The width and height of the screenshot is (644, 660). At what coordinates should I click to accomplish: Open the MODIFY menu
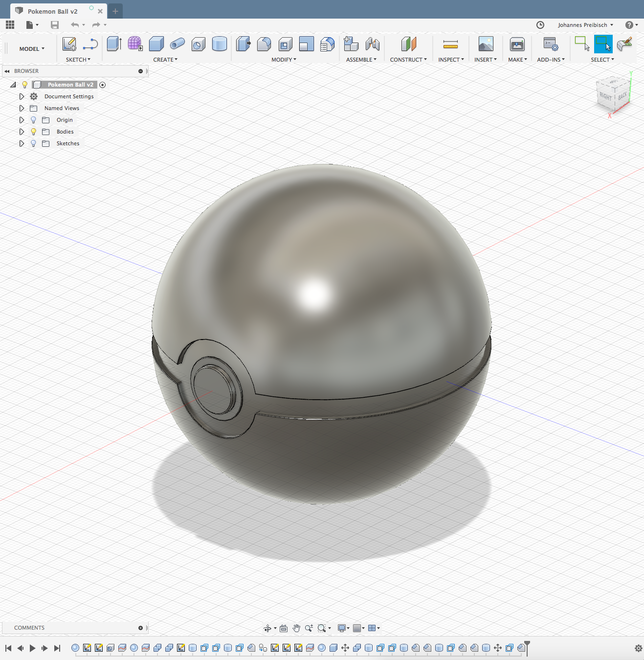tap(284, 60)
